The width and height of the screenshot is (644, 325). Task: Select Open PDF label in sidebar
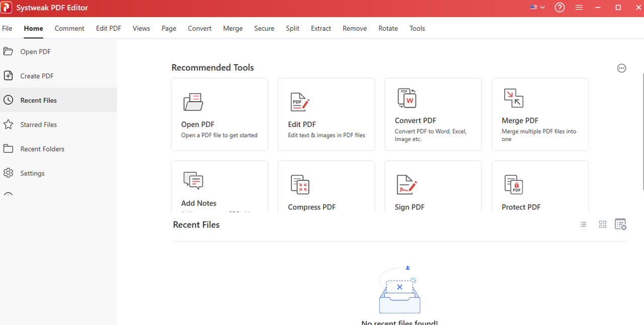(x=35, y=52)
